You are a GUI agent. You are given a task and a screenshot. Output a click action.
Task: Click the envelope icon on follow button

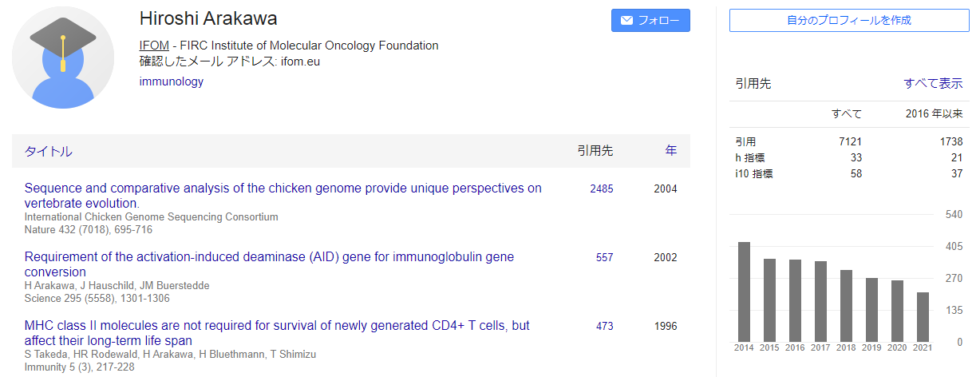[627, 21]
